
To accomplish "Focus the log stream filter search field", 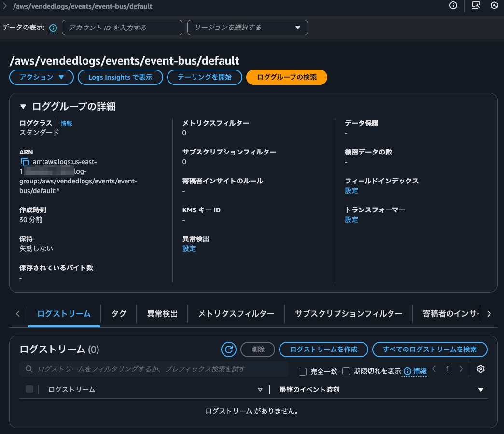I will [154, 369].
